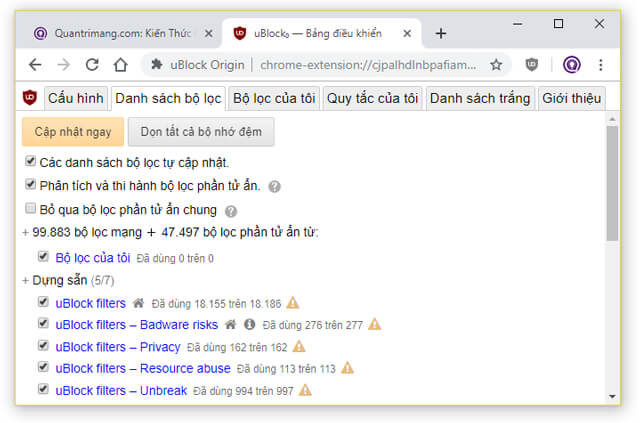Collapse the Dựng sẵn (5/7) group
Screen dimensions: 640x423
coord(68,281)
